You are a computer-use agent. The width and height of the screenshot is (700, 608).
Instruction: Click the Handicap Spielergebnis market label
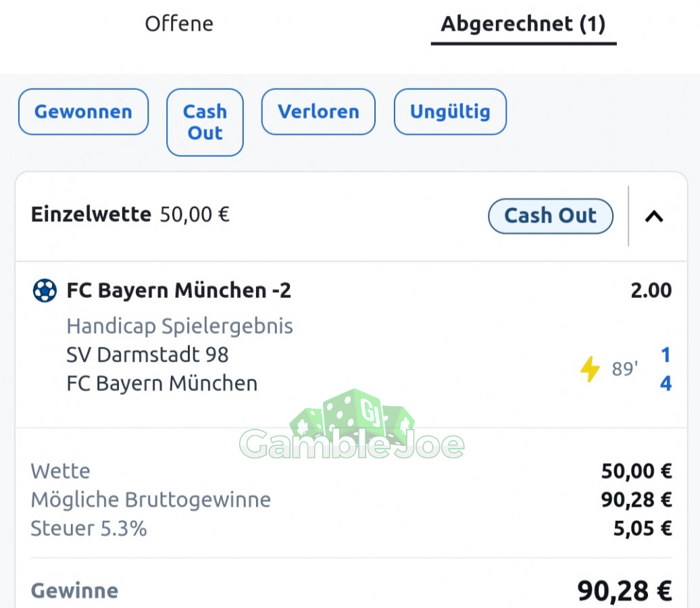(180, 326)
